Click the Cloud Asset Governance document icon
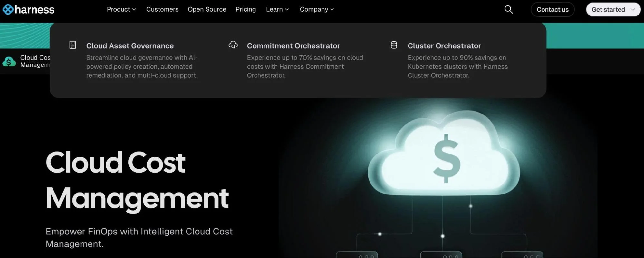Image resolution: width=644 pixels, height=258 pixels. coord(73,45)
